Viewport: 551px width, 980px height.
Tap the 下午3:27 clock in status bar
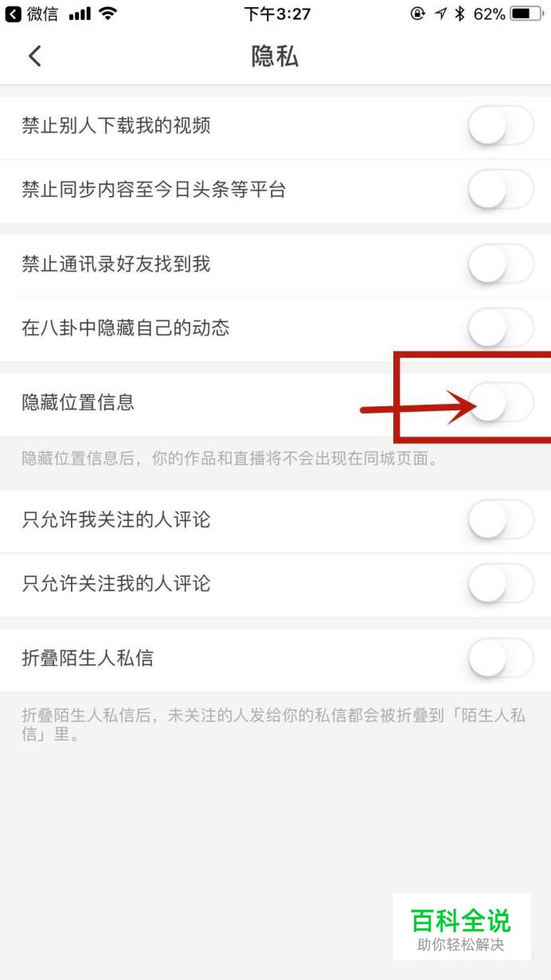[x=277, y=14]
